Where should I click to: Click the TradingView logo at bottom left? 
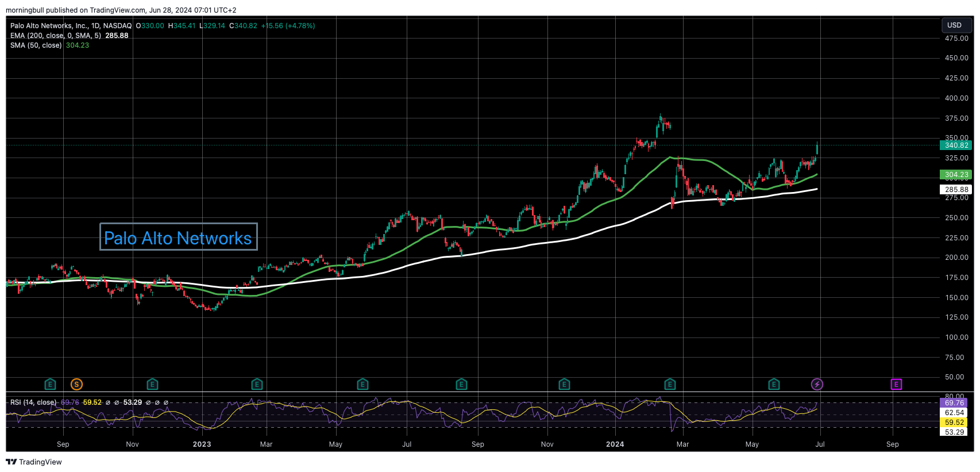[34, 462]
